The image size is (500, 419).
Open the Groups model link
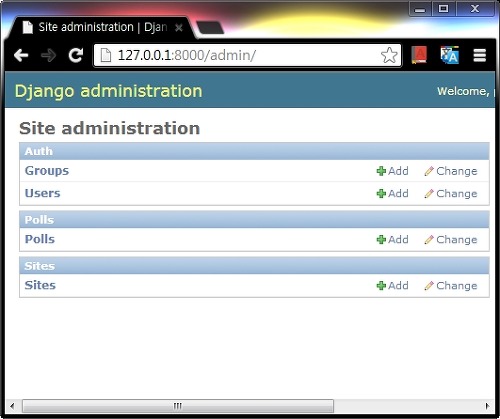pyautogui.click(x=47, y=171)
